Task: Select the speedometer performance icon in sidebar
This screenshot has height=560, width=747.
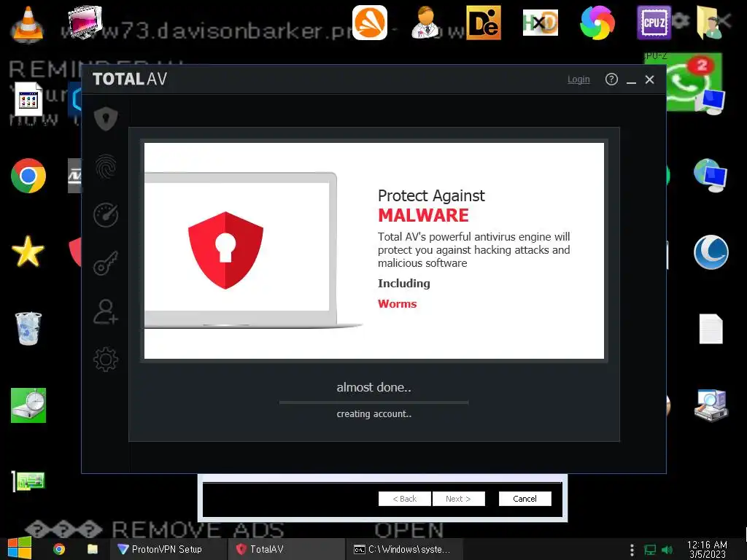Action: point(106,215)
